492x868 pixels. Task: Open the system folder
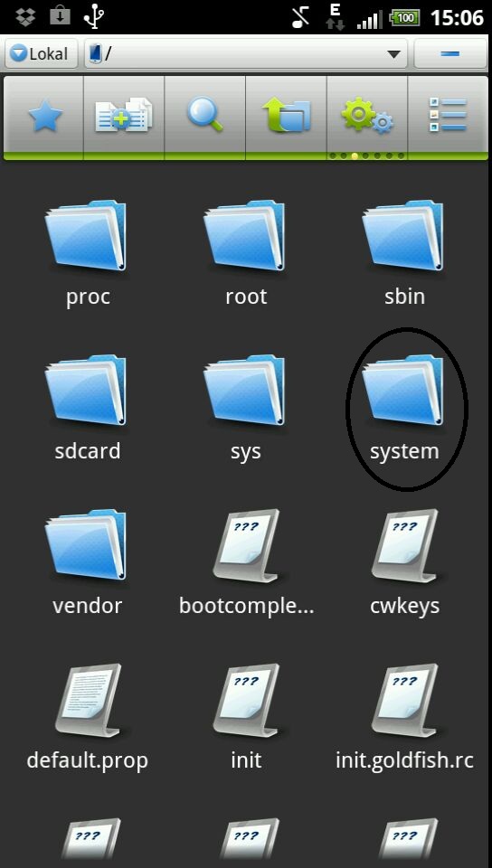pos(404,410)
